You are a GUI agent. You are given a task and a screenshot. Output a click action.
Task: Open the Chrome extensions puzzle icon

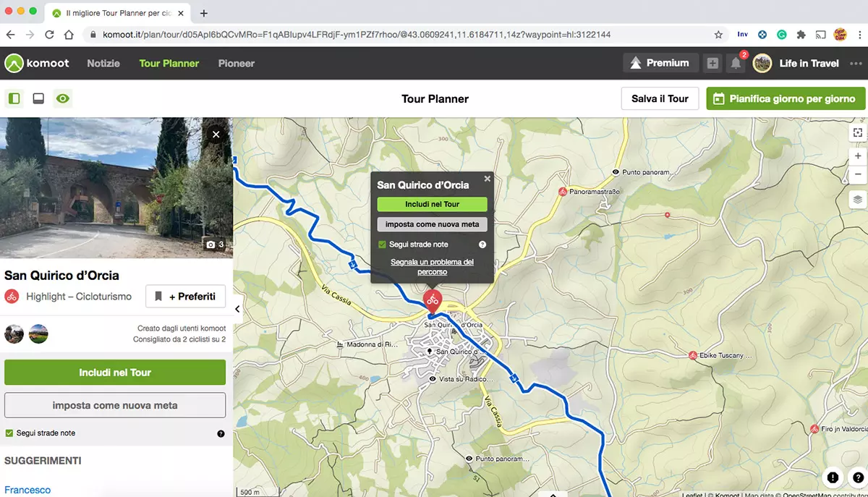[x=801, y=34]
